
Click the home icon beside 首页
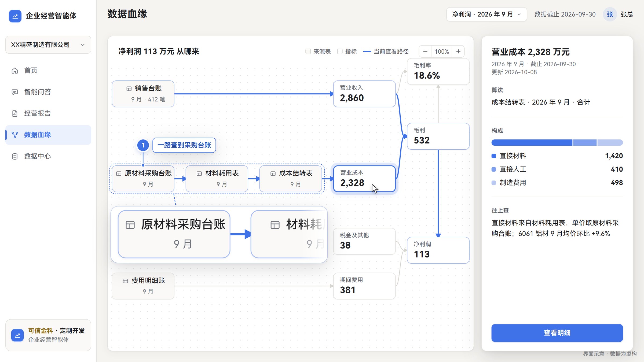(x=15, y=71)
